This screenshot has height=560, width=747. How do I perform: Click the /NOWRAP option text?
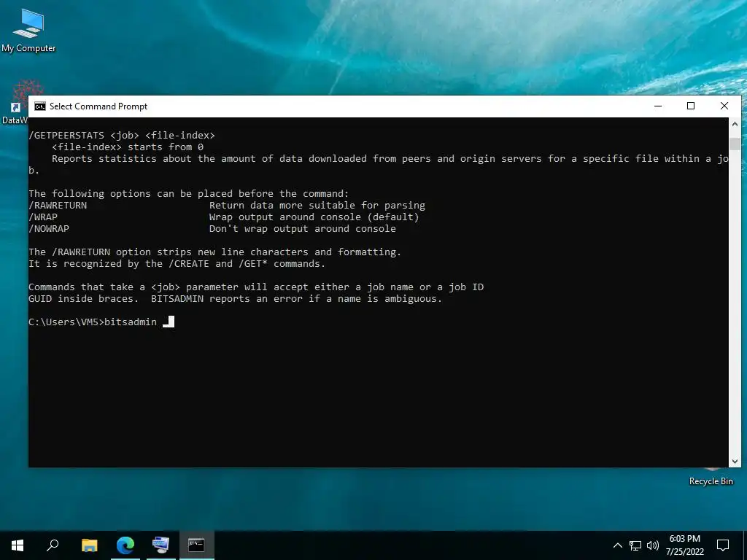point(49,228)
